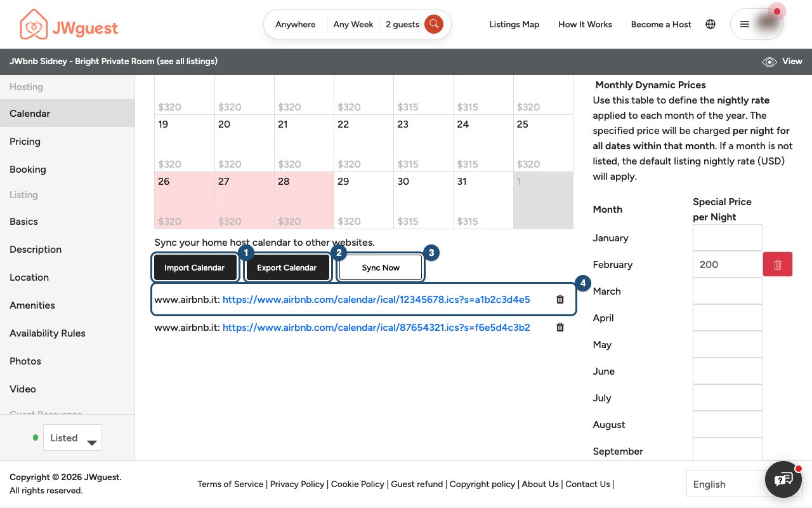Open Video in the sidebar
The width and height of the screenshot is (812, 508).
tap(67, 389)
